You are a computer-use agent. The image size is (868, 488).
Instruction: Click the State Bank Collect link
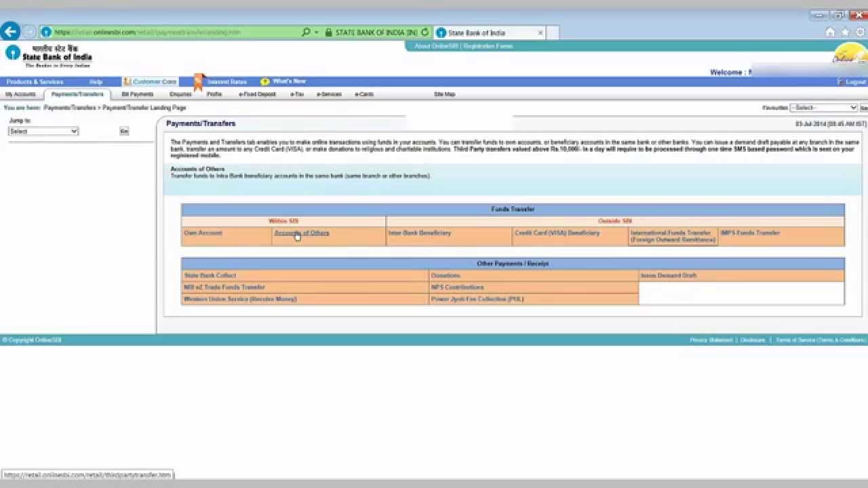pos(210,276)
